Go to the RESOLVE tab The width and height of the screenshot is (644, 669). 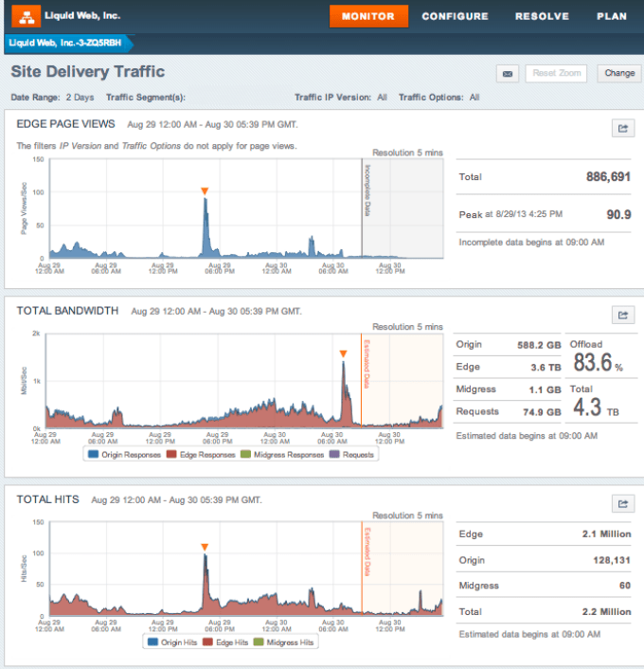[x=542, y=16]
